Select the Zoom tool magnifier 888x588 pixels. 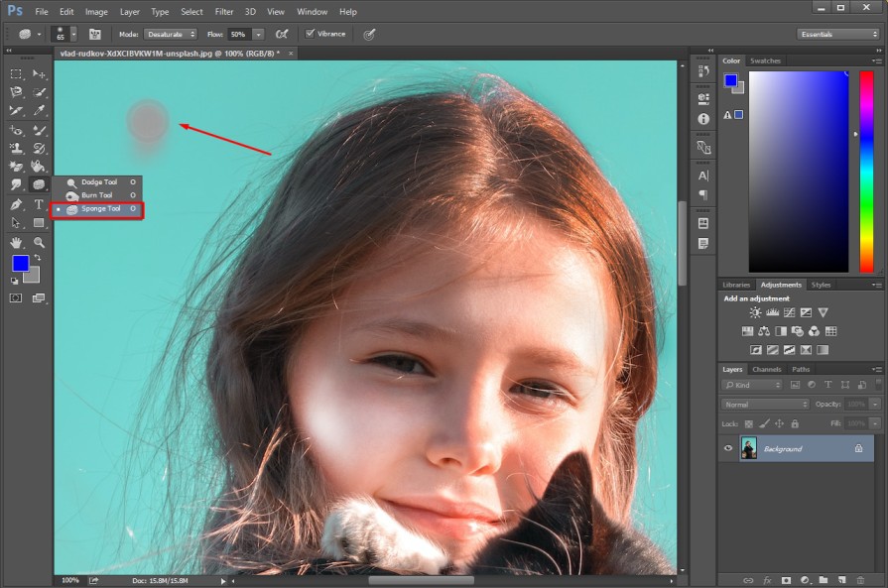(39, 242)
